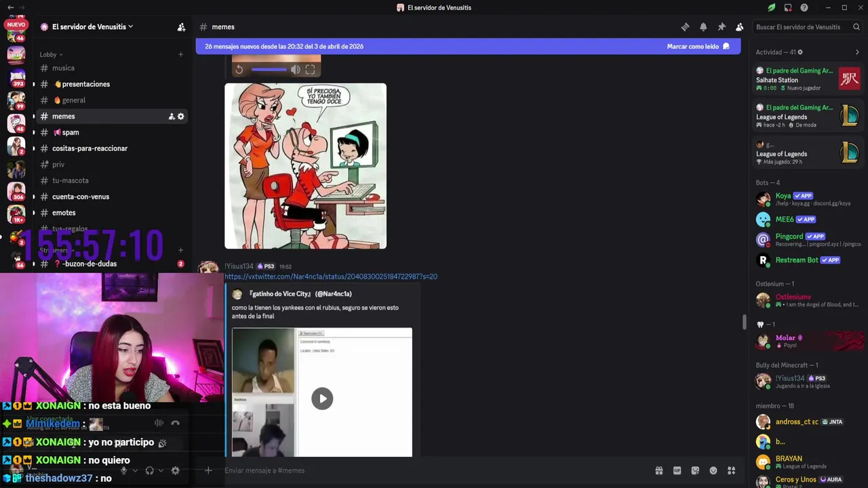Mute the microphone
The image size is (868, 488).
click(x=123, y=470)
